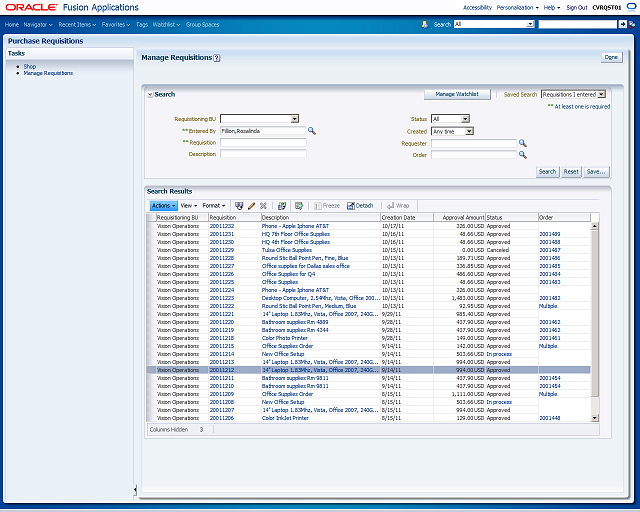The width and height of the screenshot is (640, 512).
Task: Click the export with green arrow icon
Action: (x=299, y=206)
